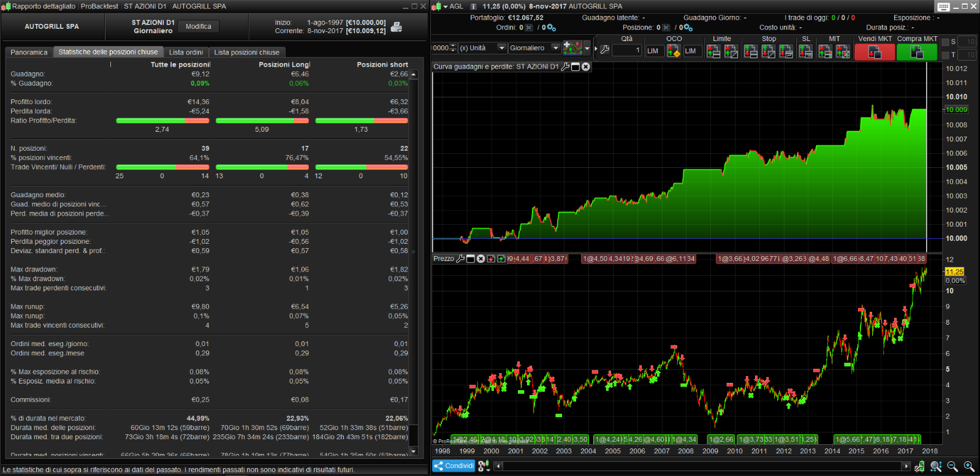Click the zoom fit magnifier icon
This screenshot has height=476, width=980.
(936, 466)
